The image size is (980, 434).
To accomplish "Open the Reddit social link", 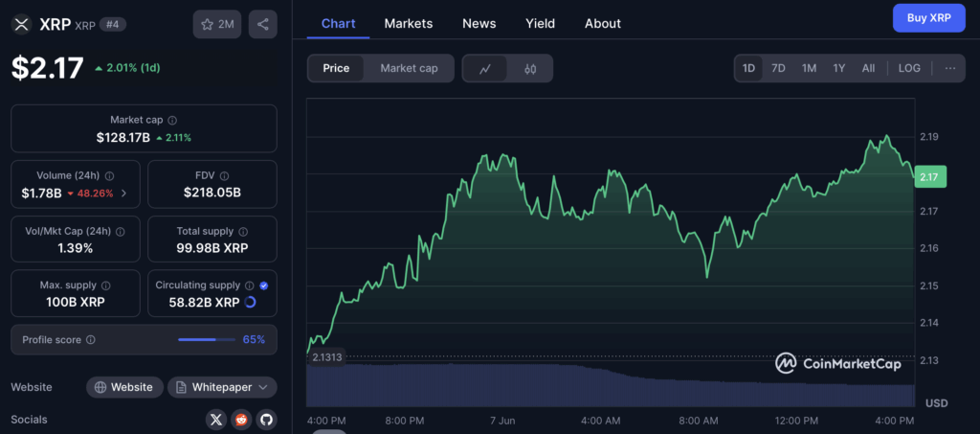I will coord(241,420).
